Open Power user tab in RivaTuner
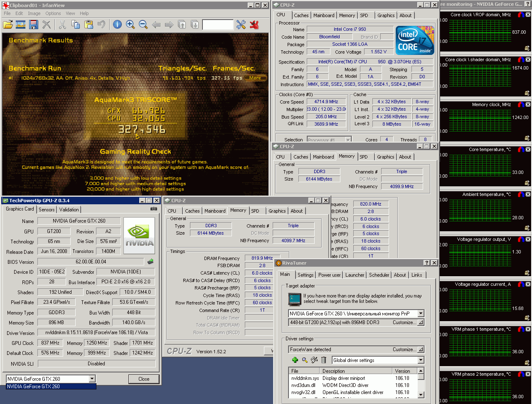The height and width of the screenshot is (404, 532). point(329,275)
